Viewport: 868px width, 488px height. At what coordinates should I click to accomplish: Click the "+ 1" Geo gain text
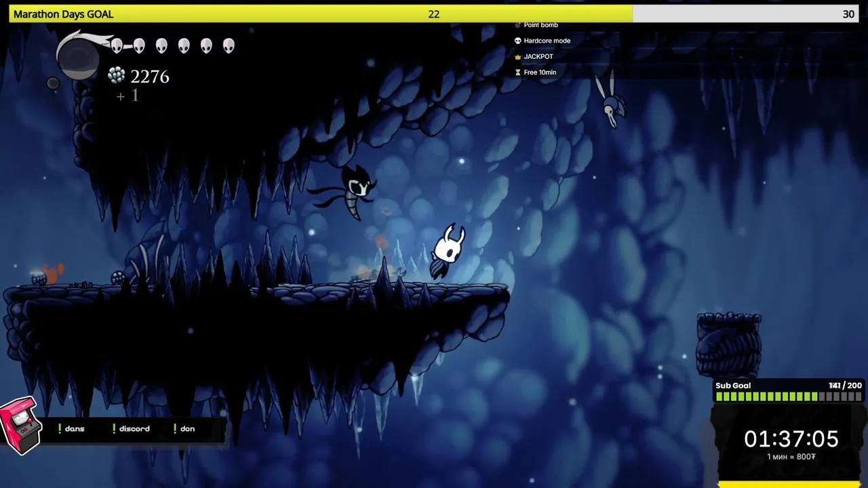coord(127,96)
